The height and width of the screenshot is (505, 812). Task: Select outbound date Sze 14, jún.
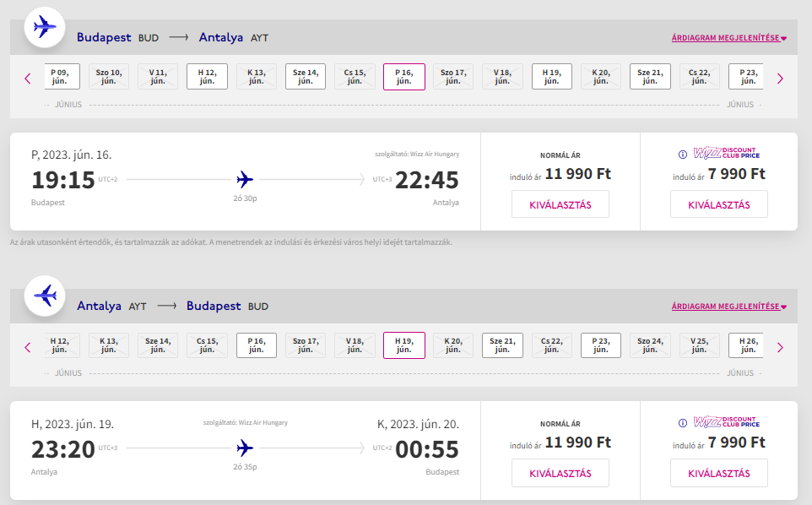click(x=306, y=77)
